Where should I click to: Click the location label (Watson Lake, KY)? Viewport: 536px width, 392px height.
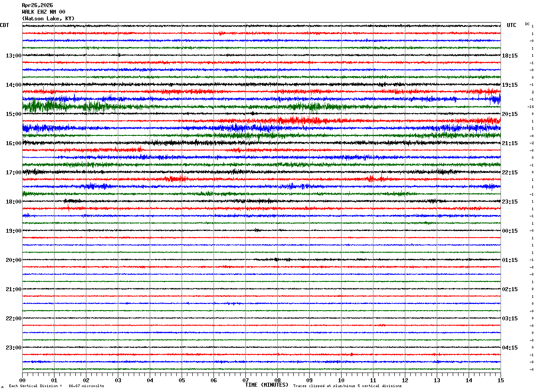tap(48, 19)
